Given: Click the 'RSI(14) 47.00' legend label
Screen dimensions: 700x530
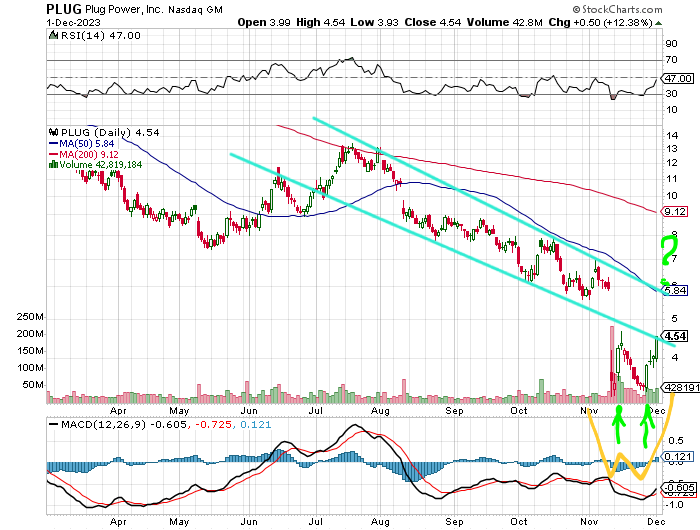Looking at the screenshot, I should point(100,35).
